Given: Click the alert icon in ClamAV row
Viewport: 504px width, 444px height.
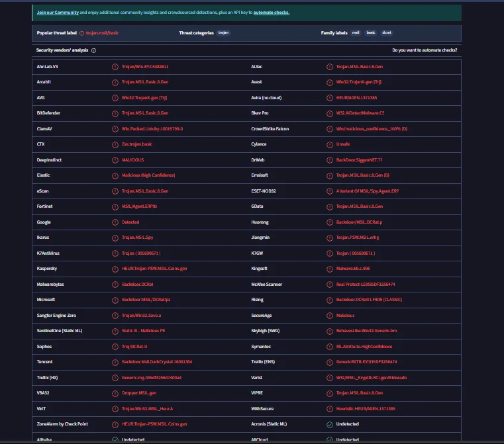Looking at the screenshot, I should (115, 129).
